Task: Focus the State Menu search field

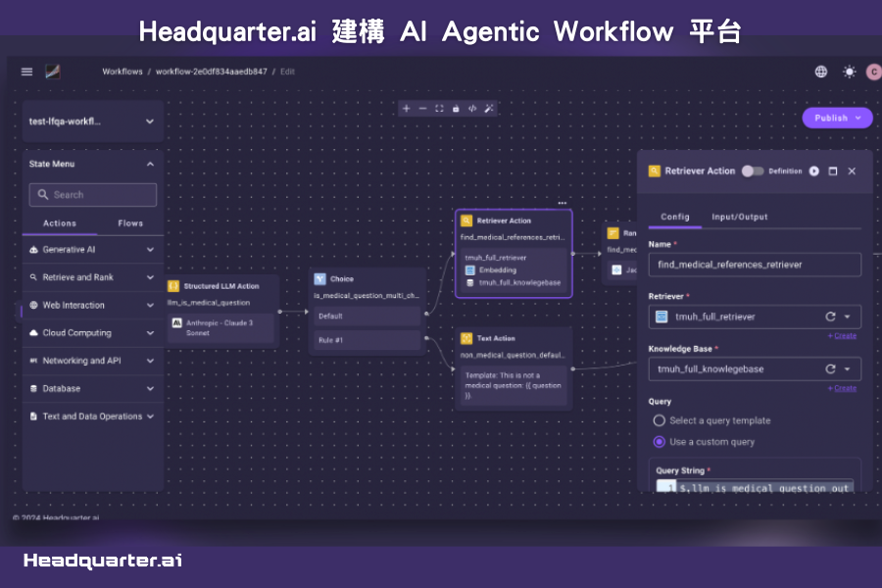Action: pyautogui.click(x=93, y=195)
